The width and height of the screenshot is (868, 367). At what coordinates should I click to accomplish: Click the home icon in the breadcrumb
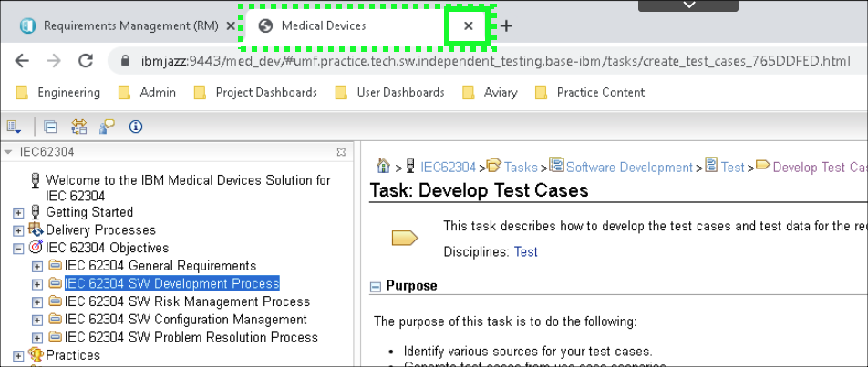click(385, 167)
